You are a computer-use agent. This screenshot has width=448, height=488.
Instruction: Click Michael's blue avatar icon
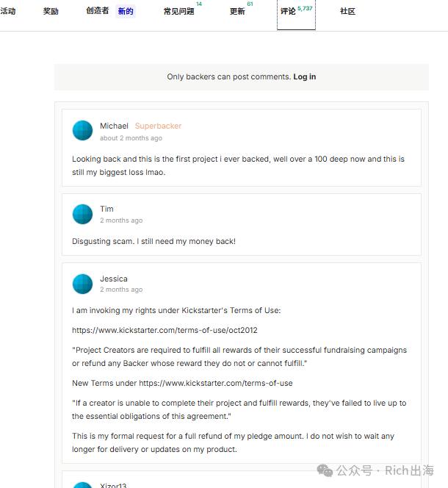point(82,130)
